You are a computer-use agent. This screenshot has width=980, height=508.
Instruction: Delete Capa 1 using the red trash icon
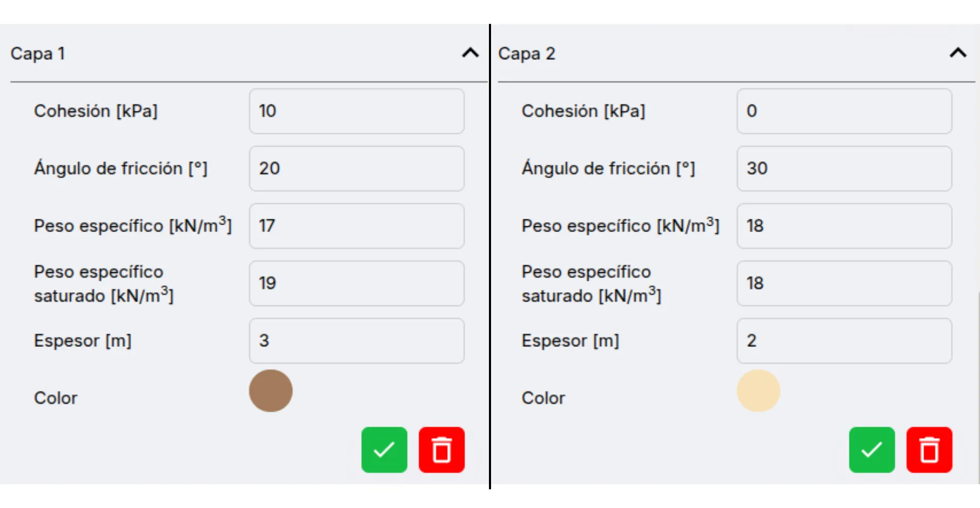(441, 450)
